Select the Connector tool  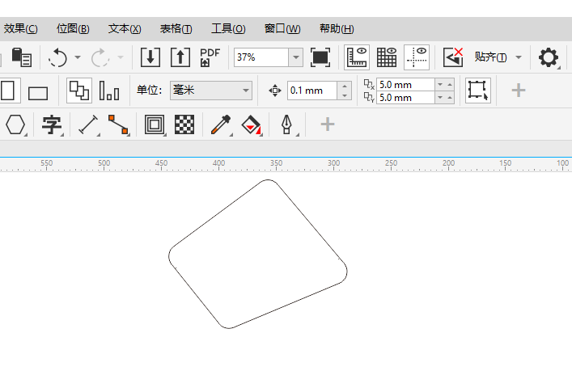[x=118, y=124]
